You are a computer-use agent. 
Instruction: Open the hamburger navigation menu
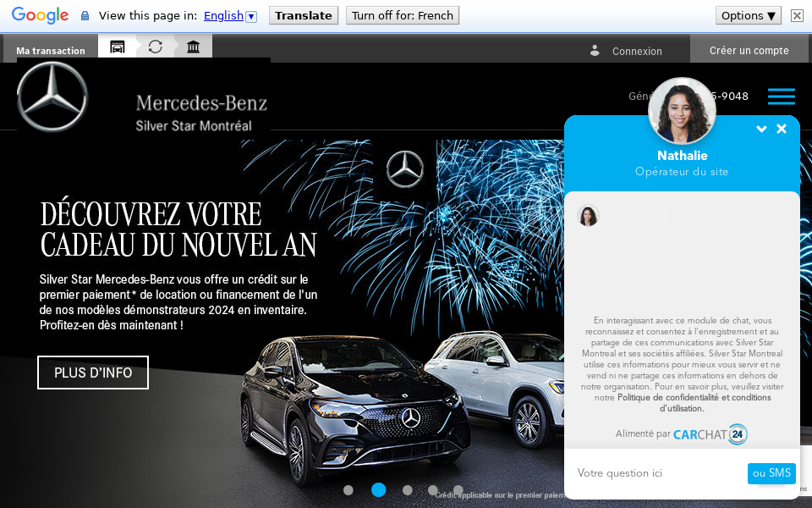(x=781, y=97)
